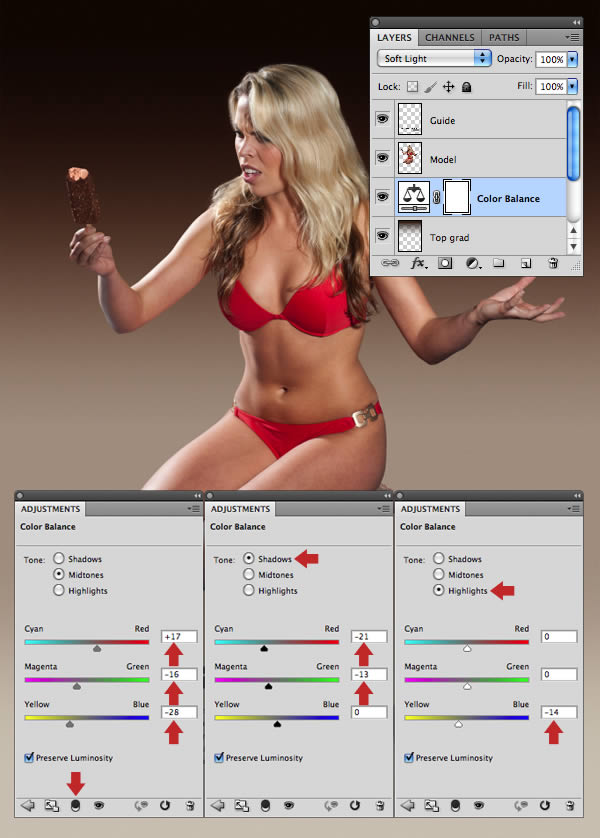600x838 pixels.
Task: Switch panel to expanded view in Midtones panel
Action: pos(52,805)
